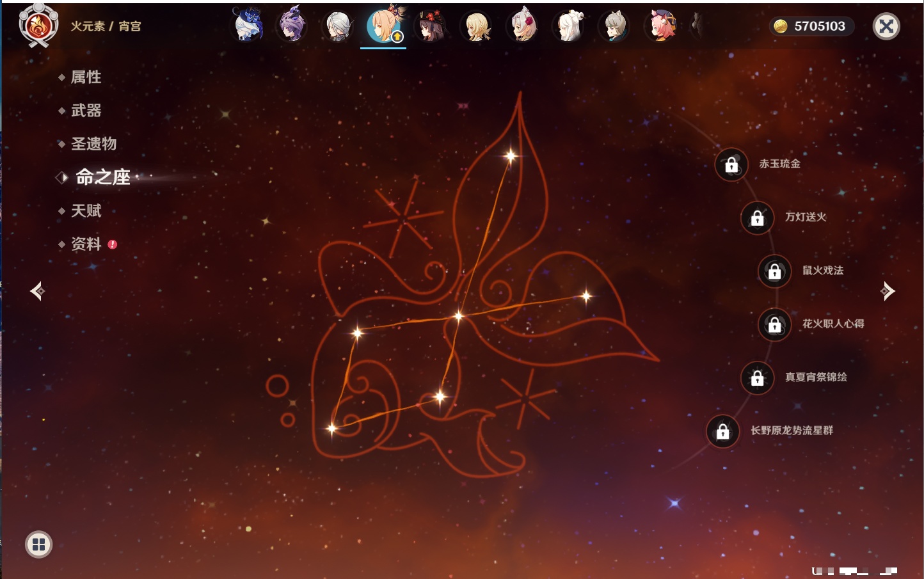
Task: Select Yoimiya's highlighted avatar
Action: (x=384, y=26)
